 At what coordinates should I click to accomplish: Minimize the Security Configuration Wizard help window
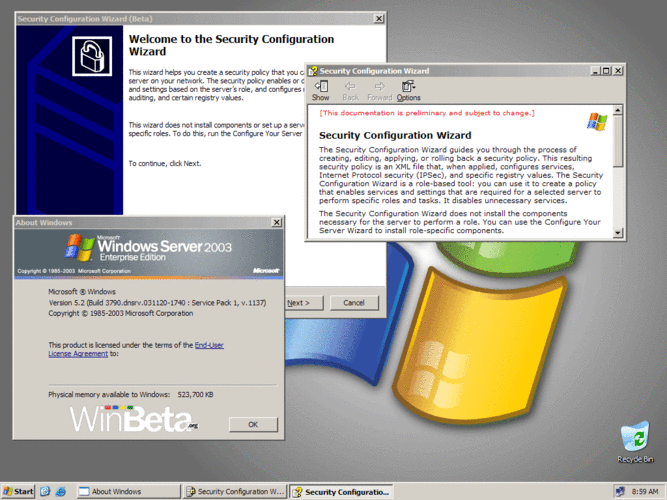[596, 71]
